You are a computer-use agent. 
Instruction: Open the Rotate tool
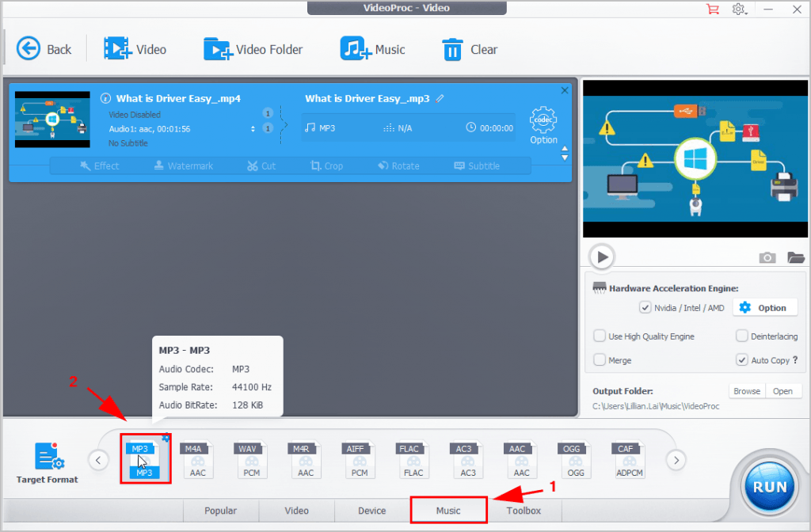coord(398,166)
